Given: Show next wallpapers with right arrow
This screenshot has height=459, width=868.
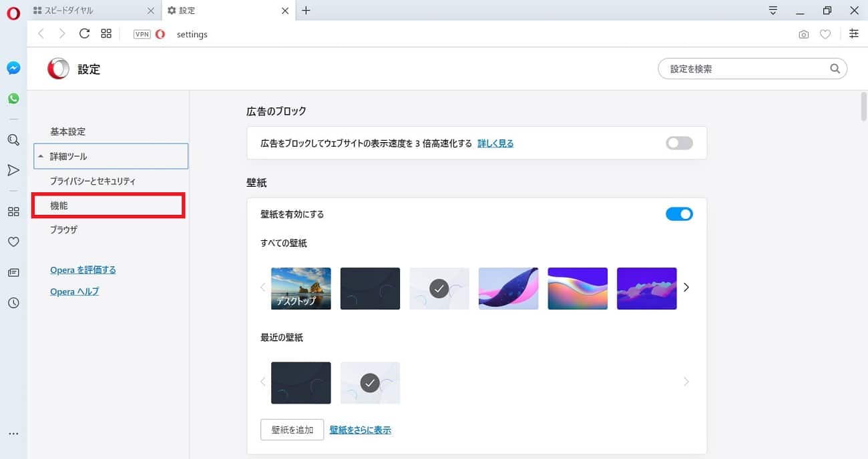Looking at the screenshot, I should 686,288.
